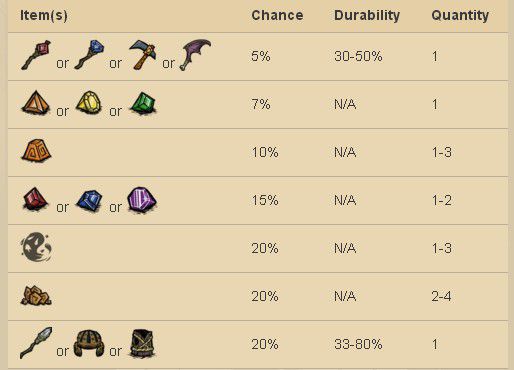Image resolution: width=514 pixels, height=370 pixels.
Task: Click the yellow gem icon
Action: (x=89, y=103)
